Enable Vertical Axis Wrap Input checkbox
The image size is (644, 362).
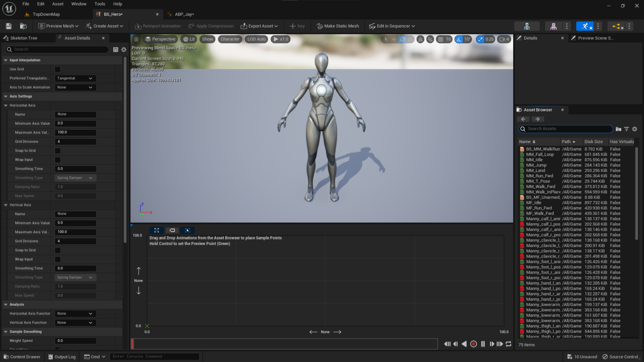(58, 259)
